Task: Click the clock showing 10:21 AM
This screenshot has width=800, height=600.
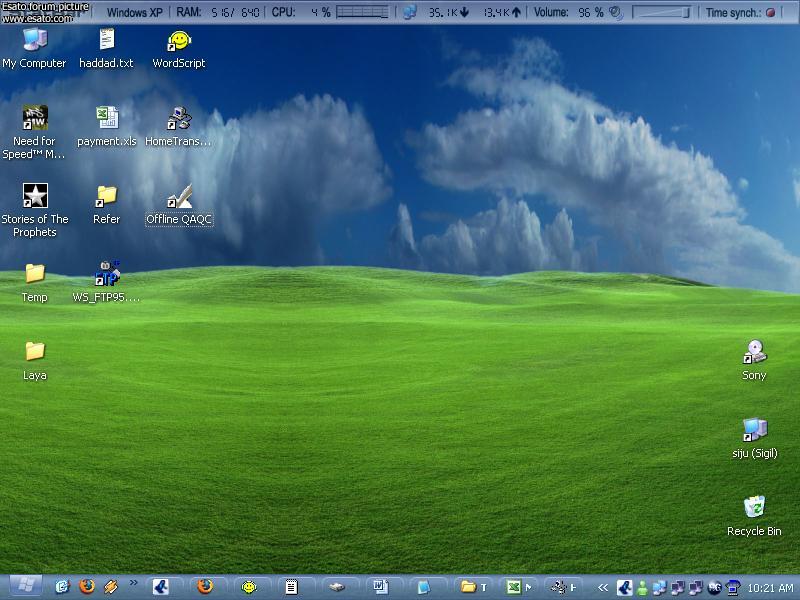Action: click(x=770, y=588)
